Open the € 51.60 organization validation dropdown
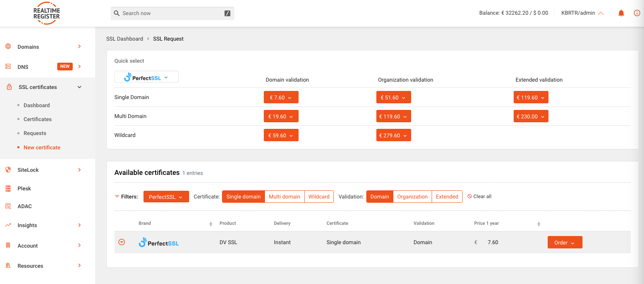The image size is (644, 284). pos(393,97)
